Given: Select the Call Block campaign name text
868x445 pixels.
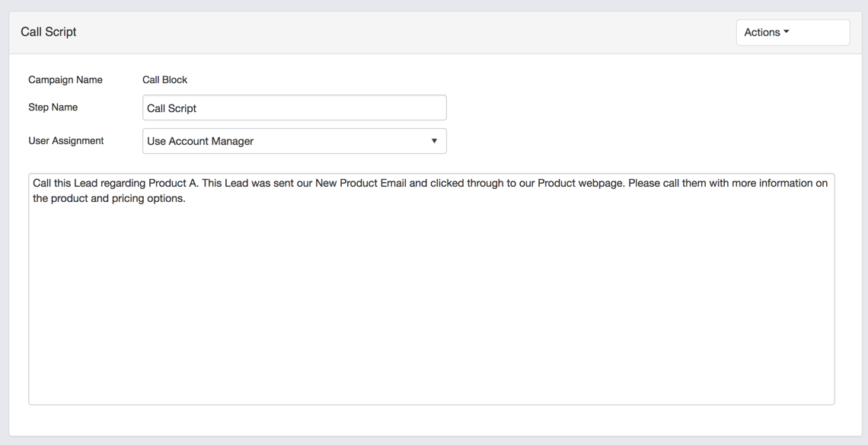Looking at the screenshot, I should [x=165, y=80].
